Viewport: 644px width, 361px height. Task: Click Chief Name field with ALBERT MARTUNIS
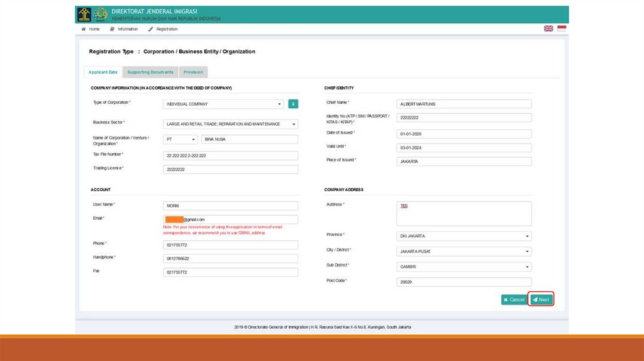click(x=464, y=104)
